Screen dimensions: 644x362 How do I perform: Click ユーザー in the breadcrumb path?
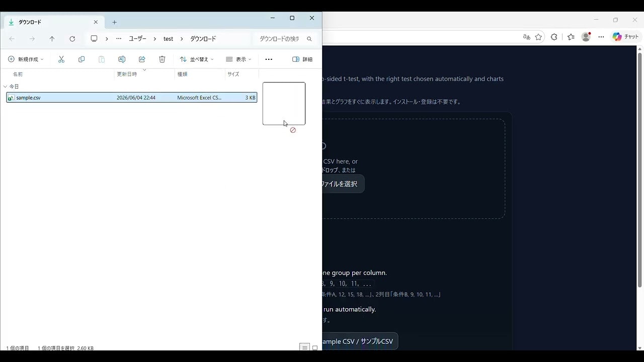(137, 39)
